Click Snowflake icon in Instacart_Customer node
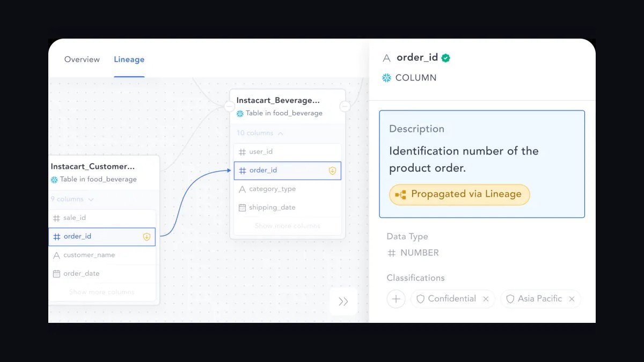The width and height of the screenshot is (644, 362). tap(54, 180)
